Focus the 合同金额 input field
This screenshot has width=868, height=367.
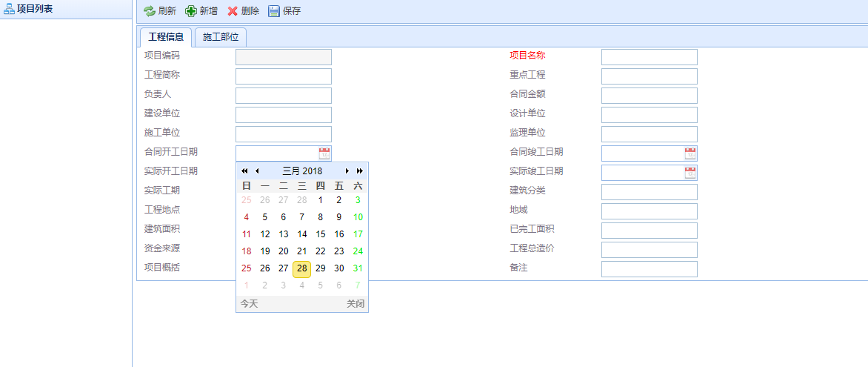point(650,96)
